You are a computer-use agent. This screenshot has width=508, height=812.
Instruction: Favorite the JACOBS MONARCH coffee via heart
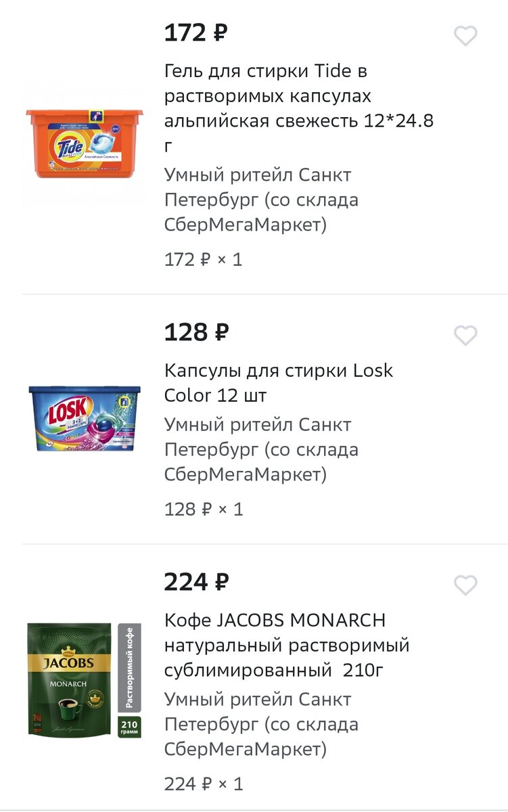point(465,585)
